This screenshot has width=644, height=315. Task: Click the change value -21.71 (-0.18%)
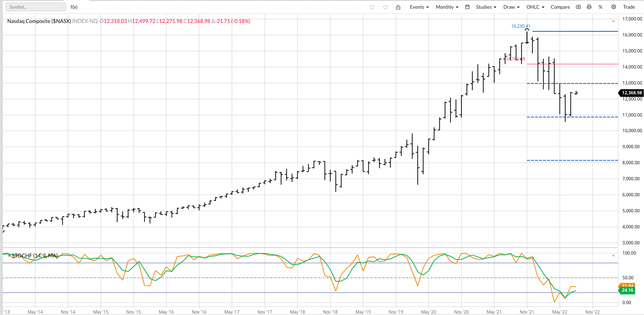click(233, 21)
